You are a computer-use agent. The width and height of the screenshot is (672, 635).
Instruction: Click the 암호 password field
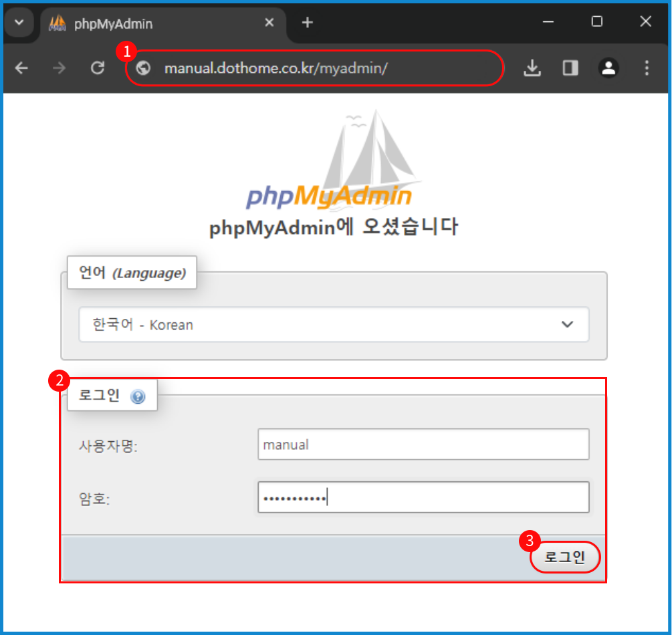[x=423, y=497]
